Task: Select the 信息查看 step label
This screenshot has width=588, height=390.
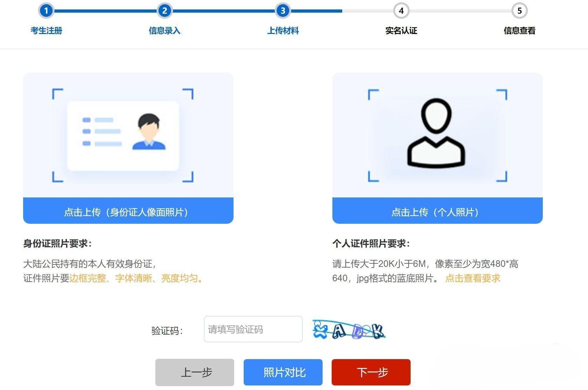Action: pos(519,31)
